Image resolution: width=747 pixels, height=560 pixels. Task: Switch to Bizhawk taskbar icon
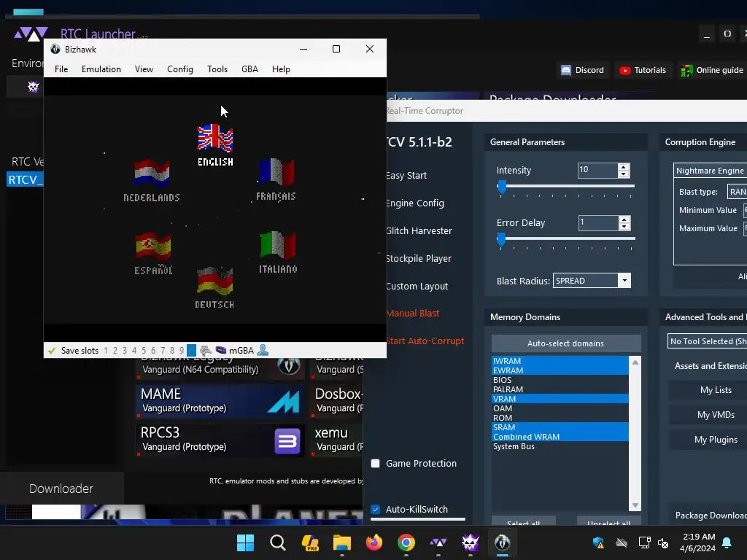coord(502,542)
